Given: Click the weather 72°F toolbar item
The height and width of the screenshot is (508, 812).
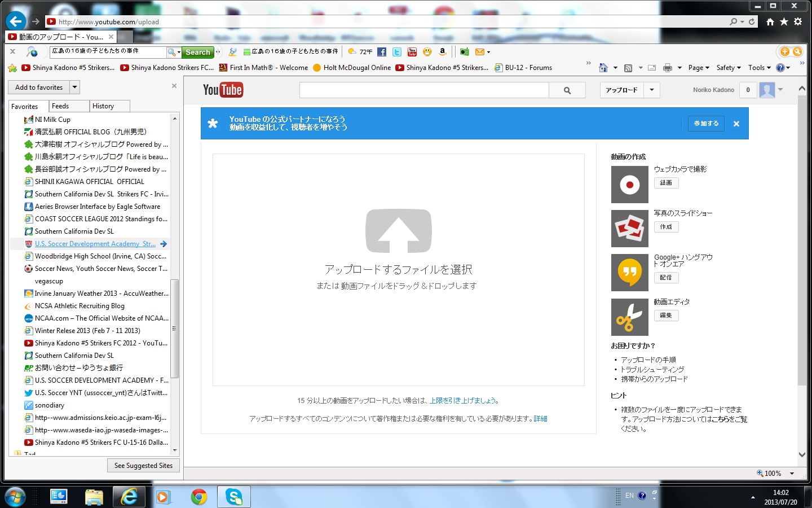Looking at the screenshot, I should (x=360, y=52).
